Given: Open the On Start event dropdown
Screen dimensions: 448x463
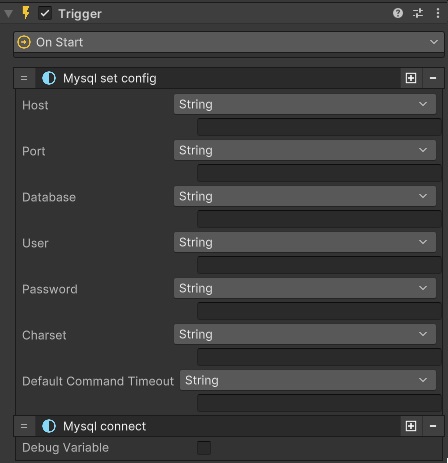Looking at the screenshot, I should tap(229, 42).
